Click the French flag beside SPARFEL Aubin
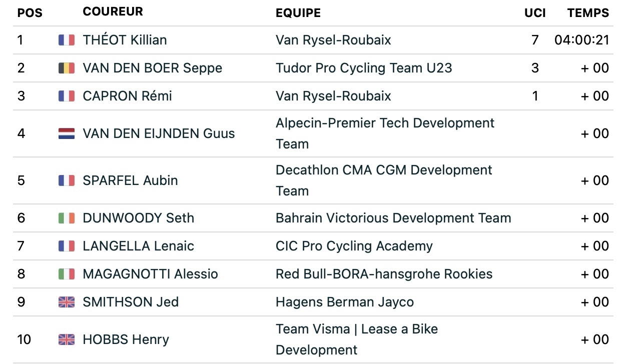Image resolution: width=621 pixels, height=364 pixels. (66, 180)
